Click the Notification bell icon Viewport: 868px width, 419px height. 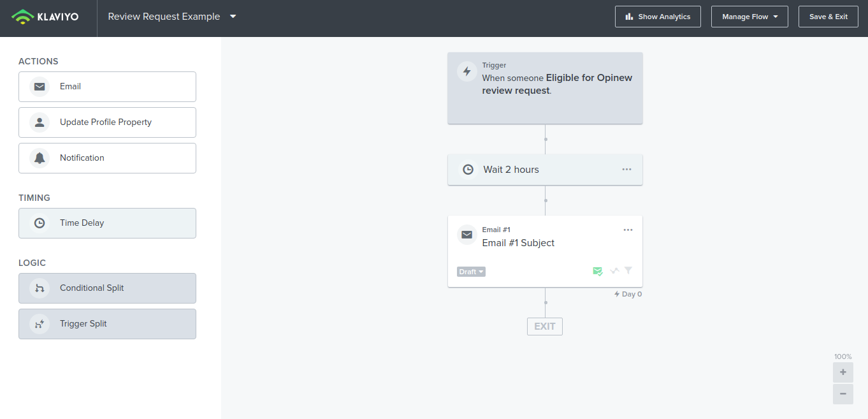[x=39, y=158]
